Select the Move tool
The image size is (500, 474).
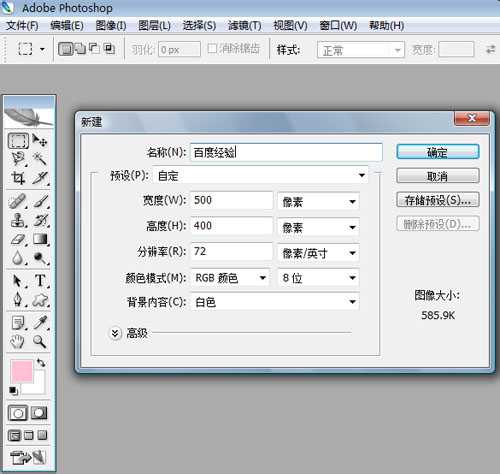tap(40, 141)
